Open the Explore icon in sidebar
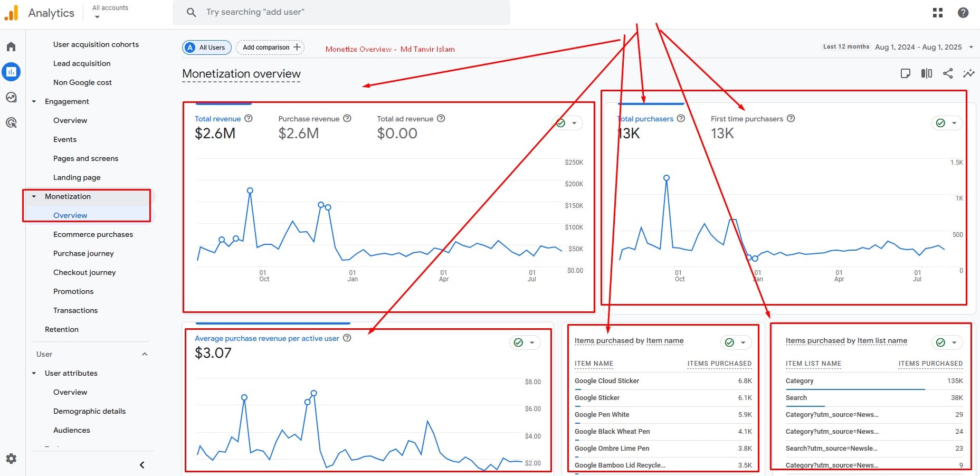The image size is (980, 476). click(x=11, y=98)
